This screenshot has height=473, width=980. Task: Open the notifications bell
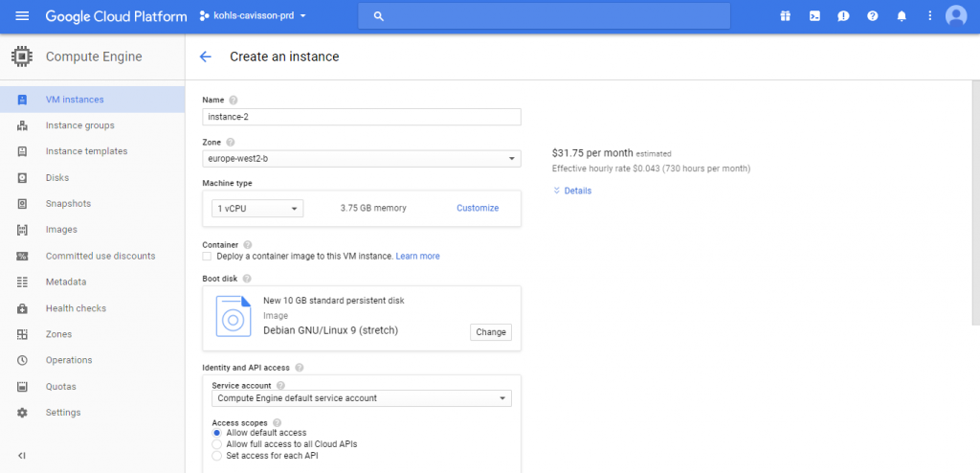901,16
